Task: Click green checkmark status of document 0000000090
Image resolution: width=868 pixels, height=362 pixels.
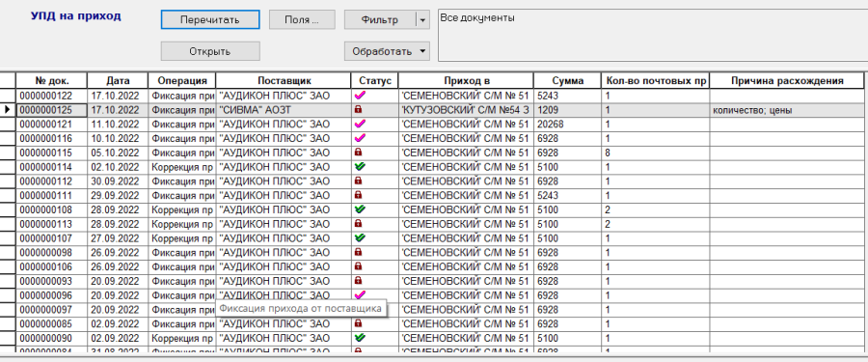Action: tap(360, 337)
